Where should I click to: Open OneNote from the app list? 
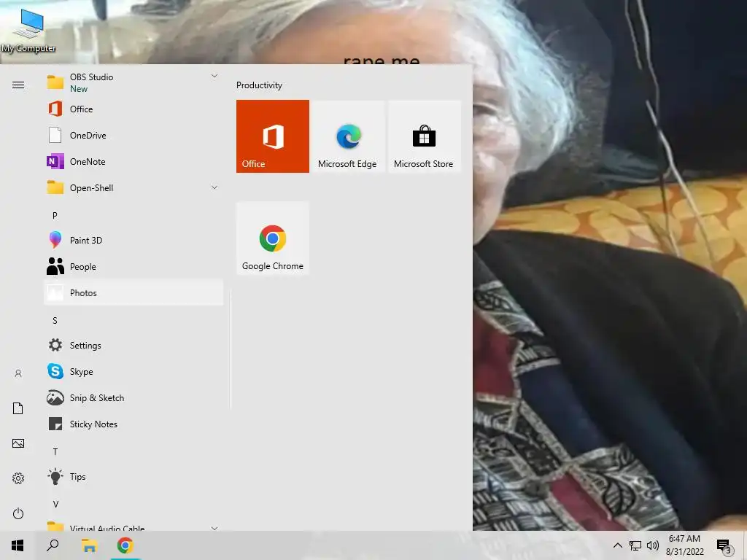[x=133, y=161]
